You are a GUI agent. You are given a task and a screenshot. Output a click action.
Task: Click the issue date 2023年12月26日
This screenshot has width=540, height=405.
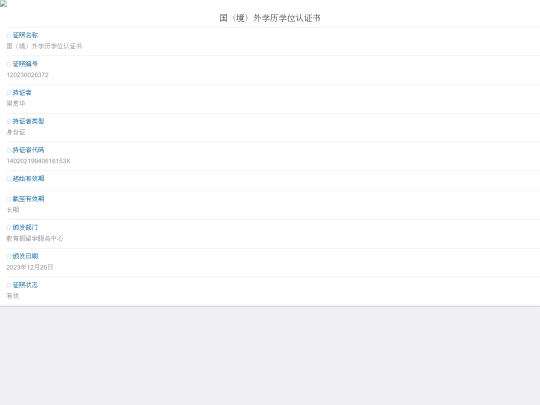30,267
